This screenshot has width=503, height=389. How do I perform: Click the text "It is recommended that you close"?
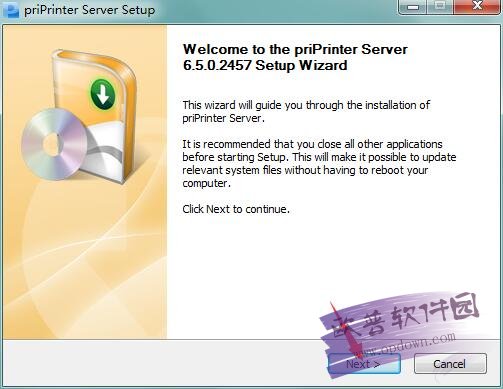coord(319,164)
